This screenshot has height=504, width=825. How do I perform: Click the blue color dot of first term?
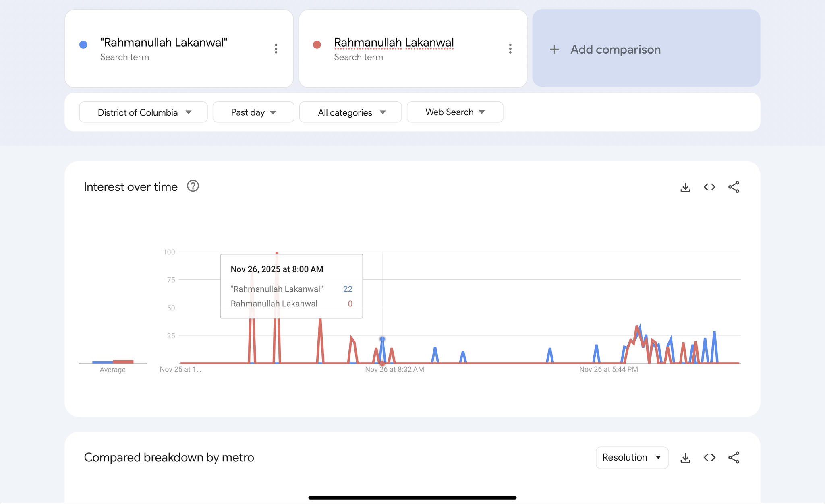point(83,45)
